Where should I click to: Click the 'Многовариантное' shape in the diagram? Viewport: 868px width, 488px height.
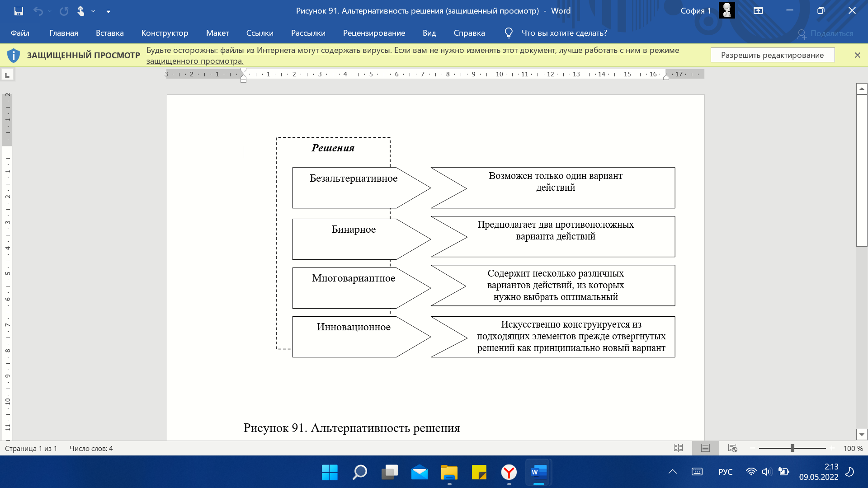(x=361, y=288)
